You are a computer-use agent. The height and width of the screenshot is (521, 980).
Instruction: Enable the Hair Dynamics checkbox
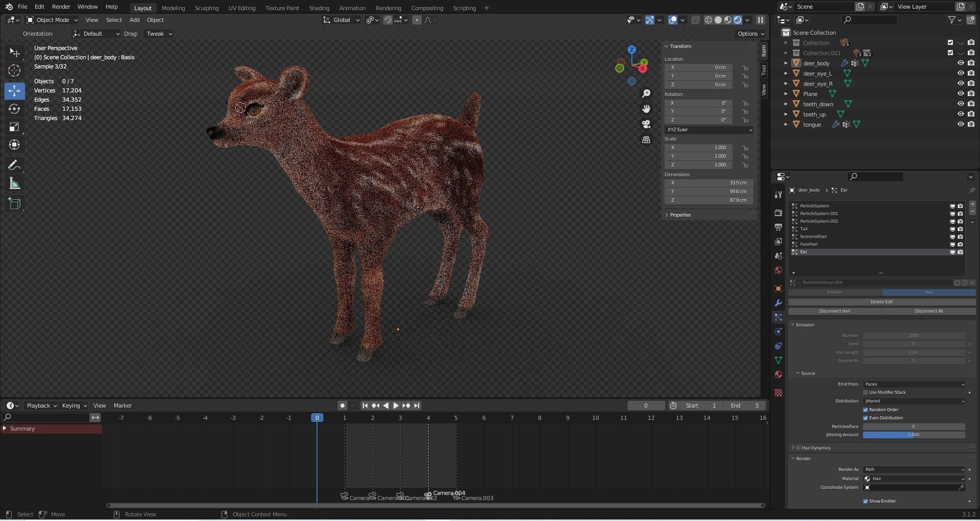[799, 448]
